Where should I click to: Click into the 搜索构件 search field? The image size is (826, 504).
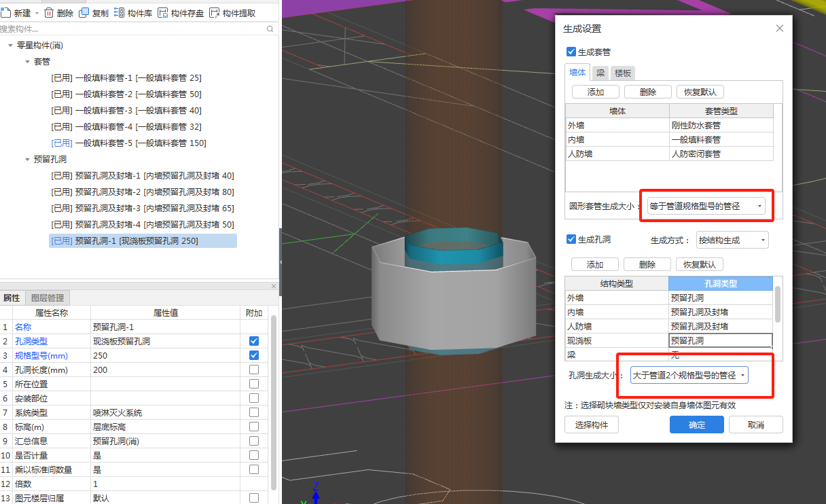click(x=132, y=29)
